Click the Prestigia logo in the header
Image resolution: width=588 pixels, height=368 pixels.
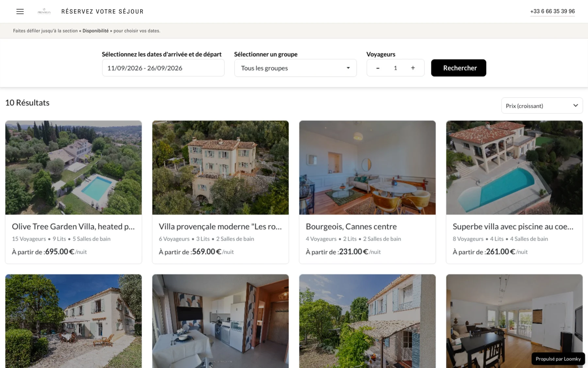pyautogui.click(x=44, y=11)
